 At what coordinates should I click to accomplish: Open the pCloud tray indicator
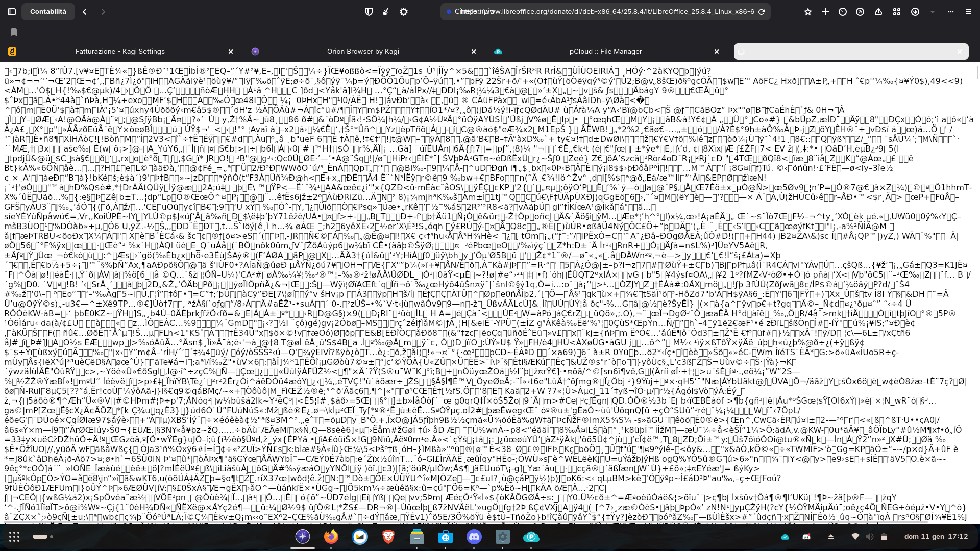[x=785, y=537]
